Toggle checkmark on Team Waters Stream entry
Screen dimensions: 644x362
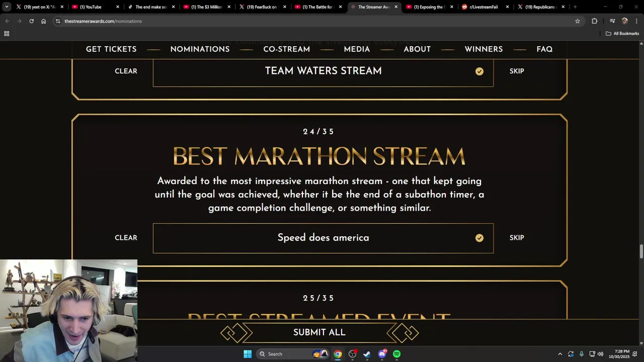pos(479,71)
